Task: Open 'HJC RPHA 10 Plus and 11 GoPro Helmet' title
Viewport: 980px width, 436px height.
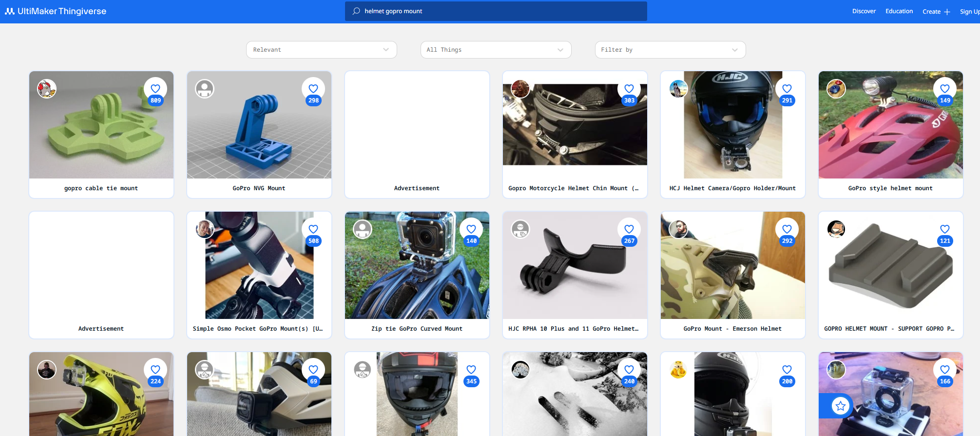Action: tap(574, 329)
